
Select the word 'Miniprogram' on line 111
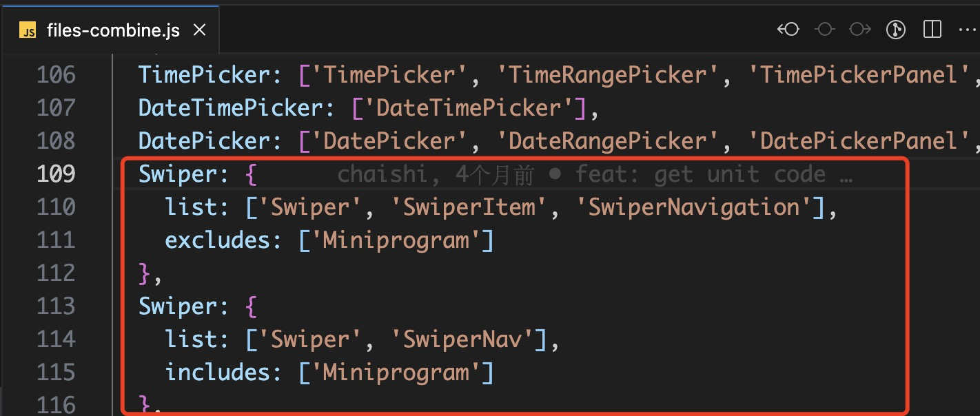(396, 239)
